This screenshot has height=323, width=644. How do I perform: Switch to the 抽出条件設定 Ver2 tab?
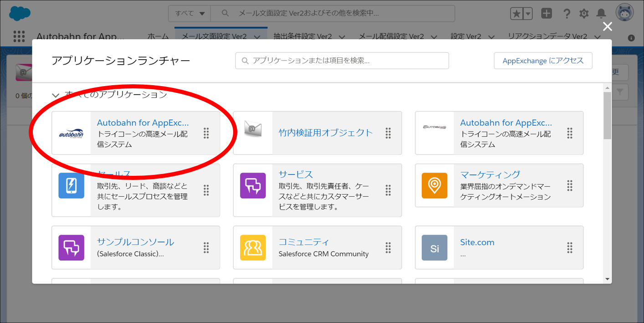[x=302, y=37]
